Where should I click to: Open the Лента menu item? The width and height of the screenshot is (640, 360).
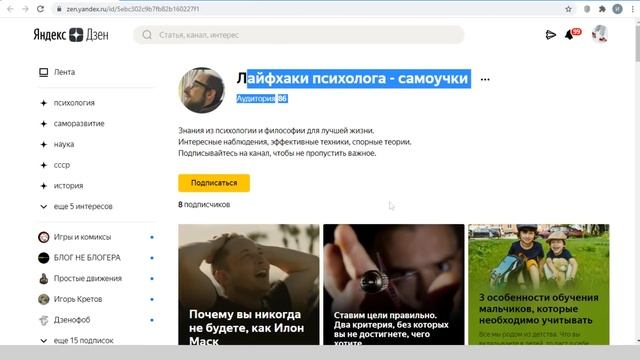click(64, 72)
